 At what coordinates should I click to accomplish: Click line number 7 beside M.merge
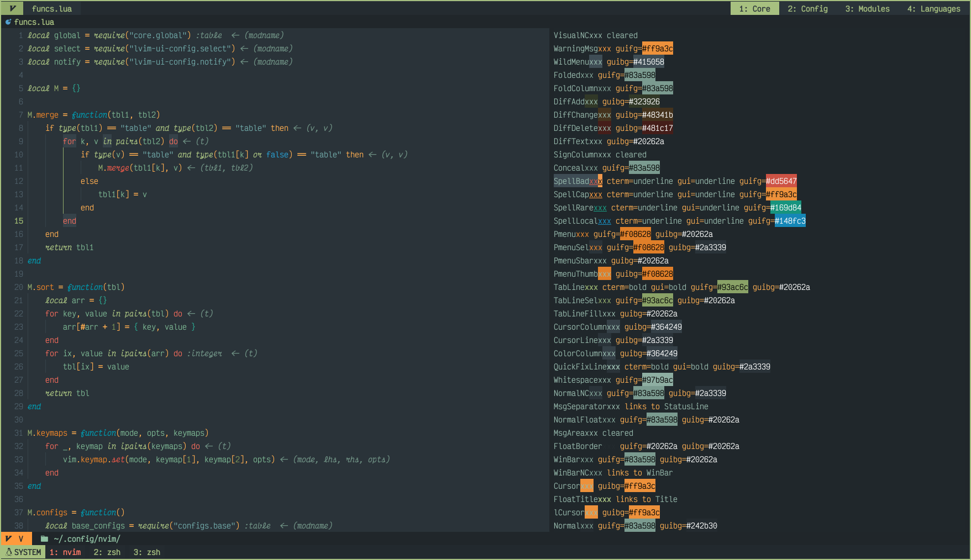(x=21, y=115)
